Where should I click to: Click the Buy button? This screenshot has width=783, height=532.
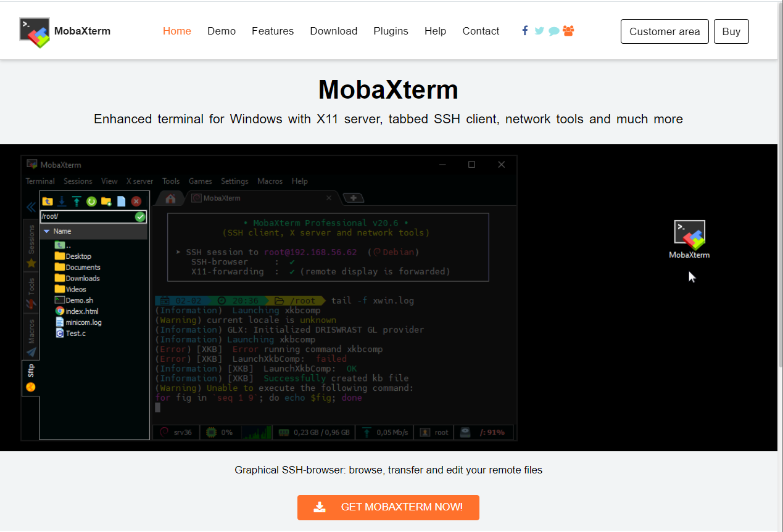(731, 31)
